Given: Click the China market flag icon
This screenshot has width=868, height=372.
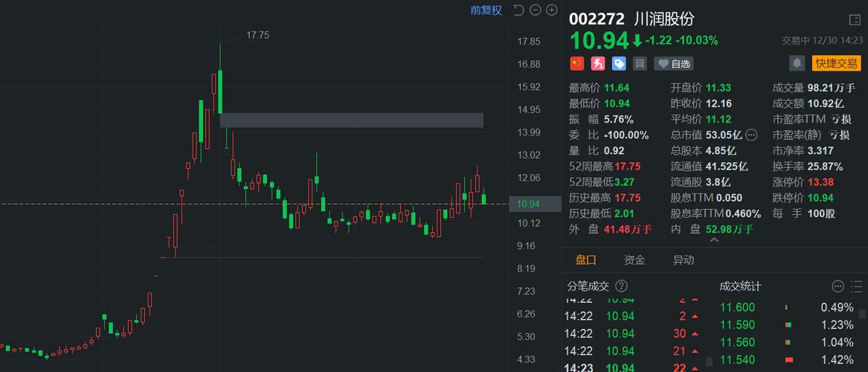Looking at the screenshot, I should [x=577, y=64].
